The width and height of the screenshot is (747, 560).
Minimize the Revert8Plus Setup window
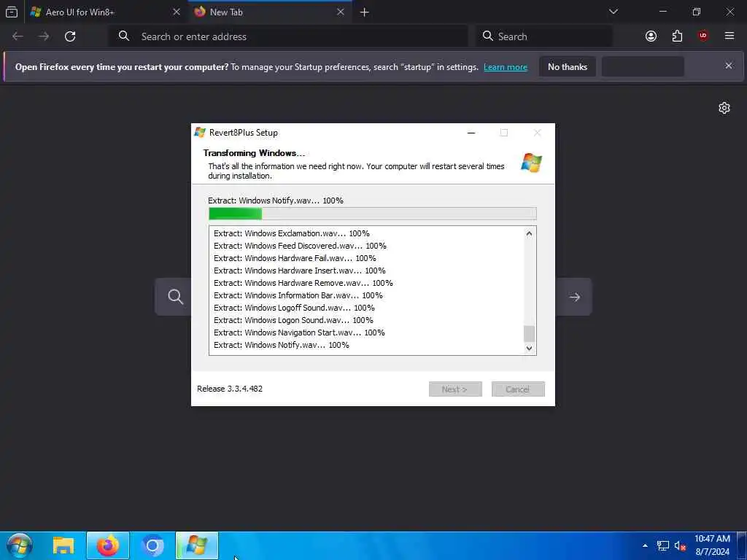click(x=471, y=133)
